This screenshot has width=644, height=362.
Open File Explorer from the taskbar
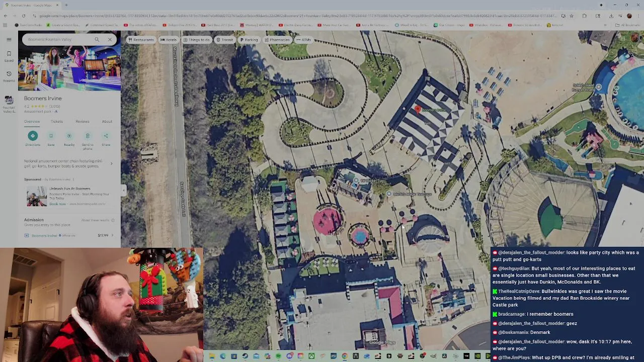[x=212, y=356]
